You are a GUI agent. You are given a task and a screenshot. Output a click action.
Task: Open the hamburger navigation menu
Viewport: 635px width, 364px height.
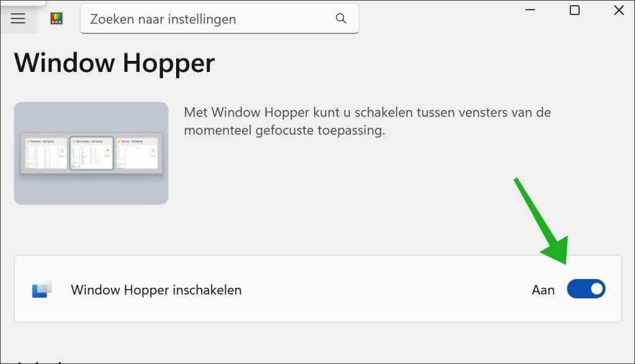(18, 19)
